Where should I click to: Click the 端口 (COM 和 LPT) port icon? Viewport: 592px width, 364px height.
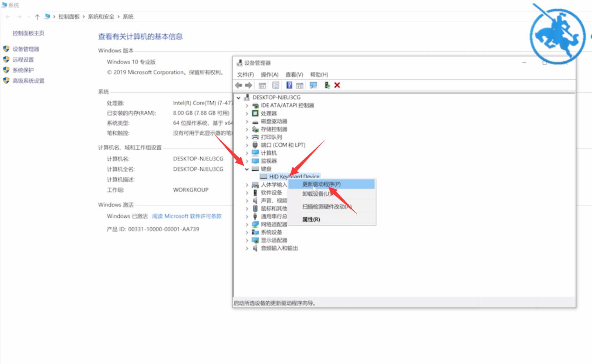(256, 145)
